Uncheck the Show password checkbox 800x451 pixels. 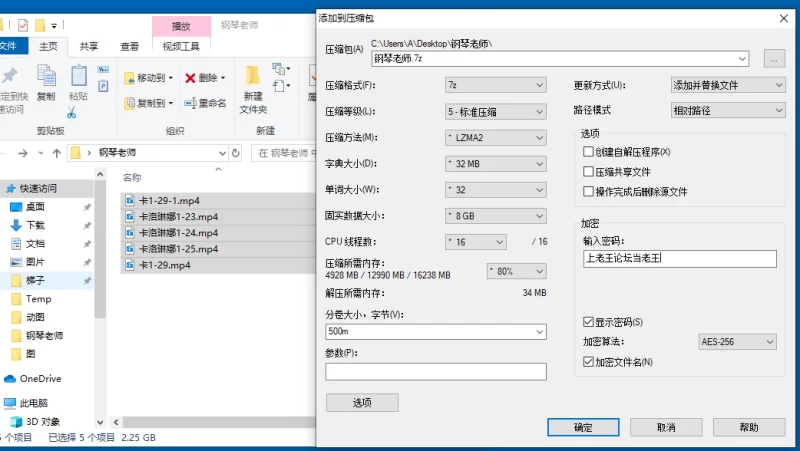click(x=588, y=322)
